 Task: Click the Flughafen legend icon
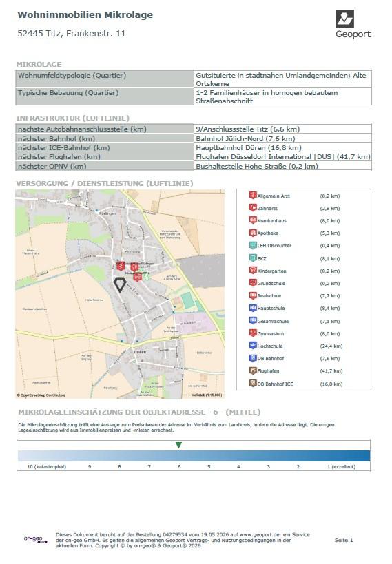pos(253,370)
